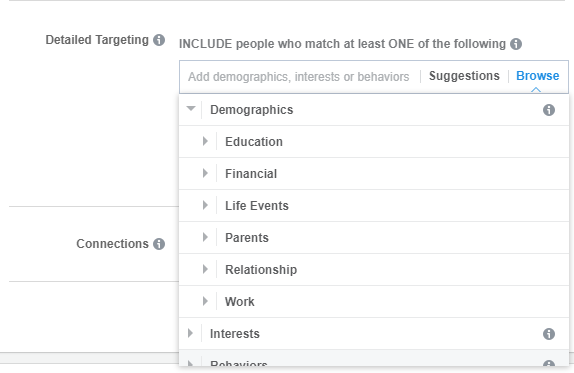574x373 pixels.
Task: Open info icon in Demographics row
Action: (x=549, y=110)
